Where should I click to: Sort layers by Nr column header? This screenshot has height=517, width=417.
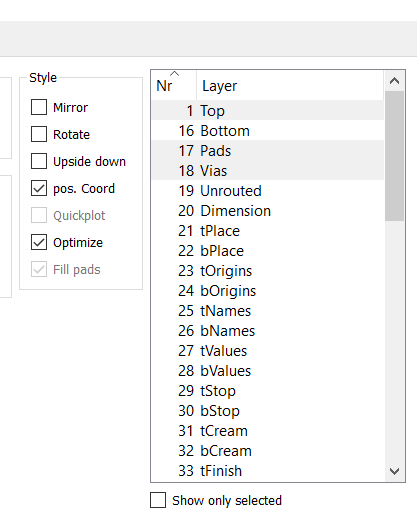tap(174, 85)
